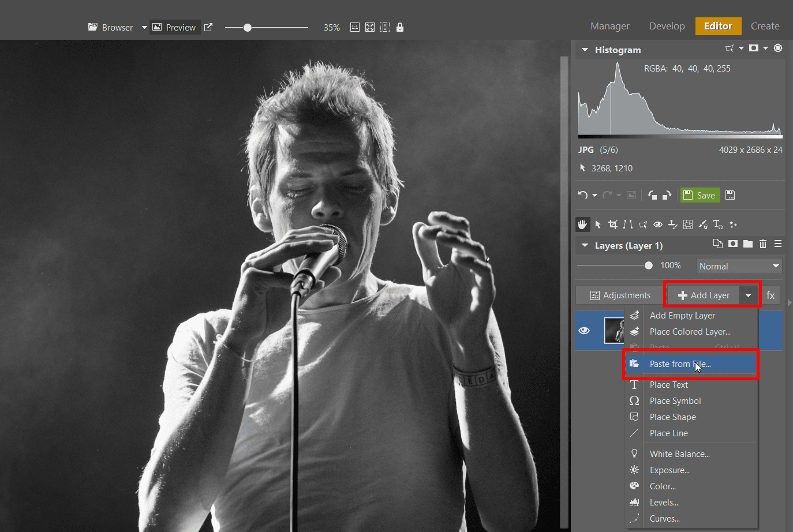Collapse the right side panel arrow
The width and height of the screenshot is (793, 532).
[x=790, y=302]
